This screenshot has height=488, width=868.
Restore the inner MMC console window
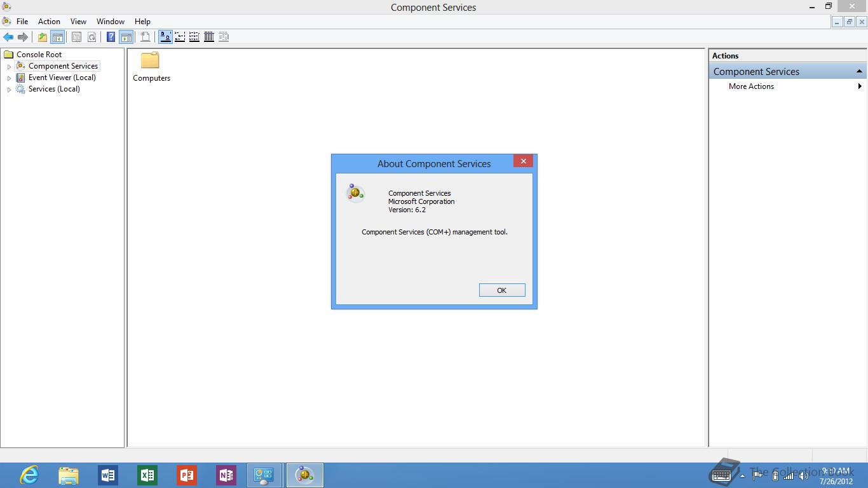pos(850,22)
